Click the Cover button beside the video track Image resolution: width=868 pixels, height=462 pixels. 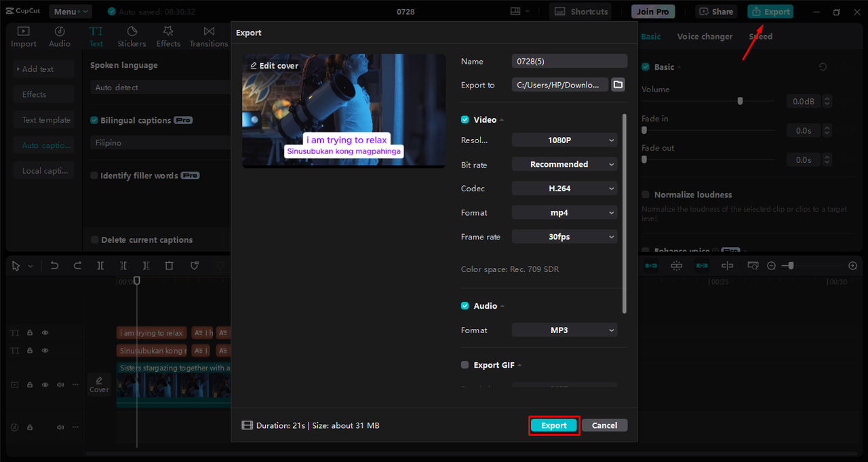99,384
